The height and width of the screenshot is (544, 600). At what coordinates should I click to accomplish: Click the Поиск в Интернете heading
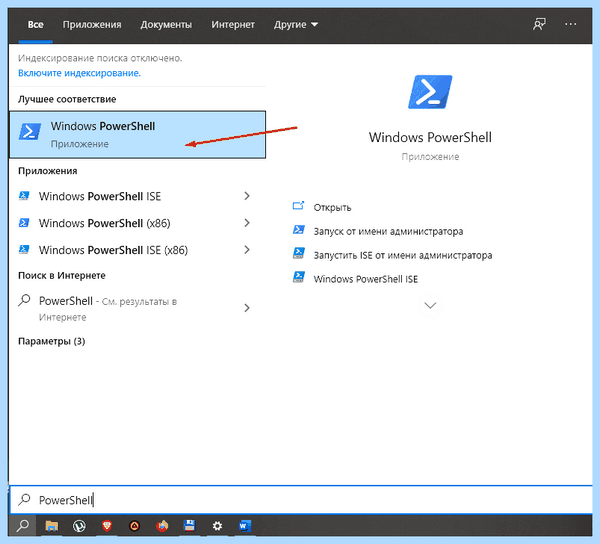click(x=62, y=275)
